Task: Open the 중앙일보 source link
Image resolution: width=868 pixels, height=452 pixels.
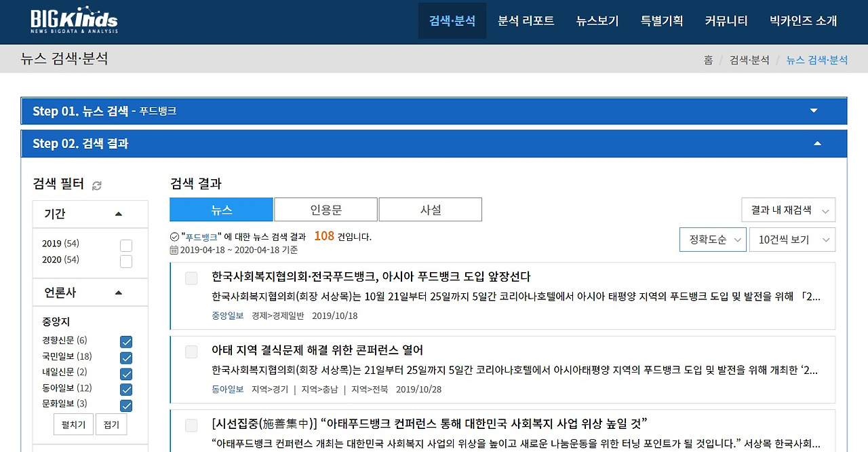Action: click(x=227, y=316)
